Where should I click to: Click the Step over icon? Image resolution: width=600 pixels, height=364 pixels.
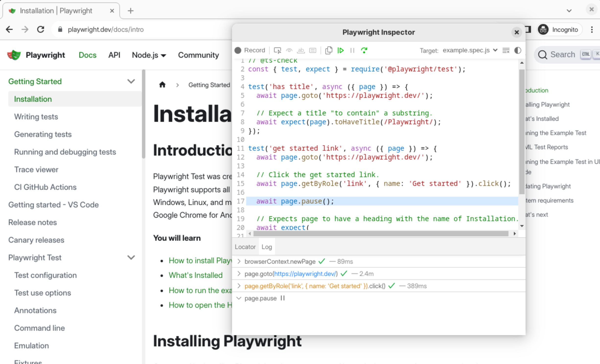[364, 50]
